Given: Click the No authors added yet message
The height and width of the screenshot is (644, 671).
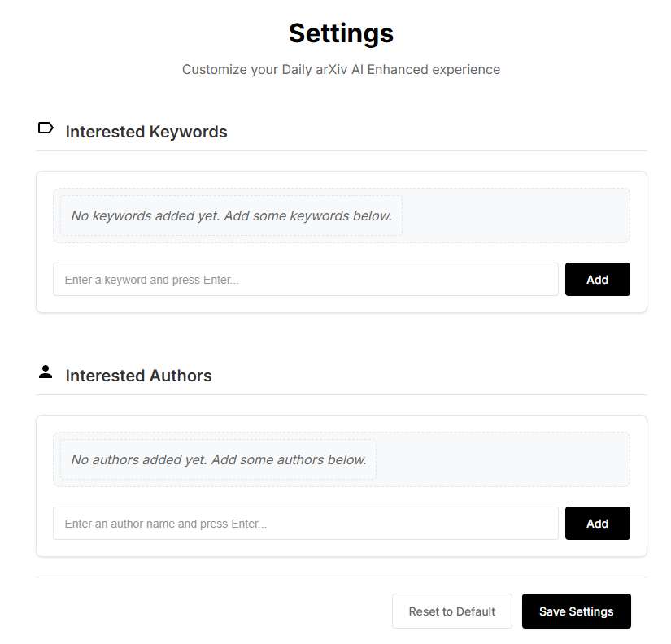Looking at the screenshot, I should click(219, 459).
